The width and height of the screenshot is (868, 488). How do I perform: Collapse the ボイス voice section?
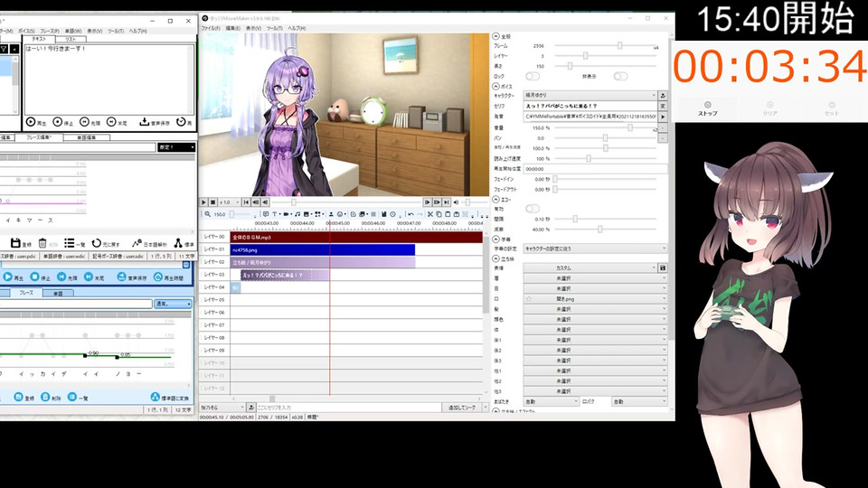point(495,87)
